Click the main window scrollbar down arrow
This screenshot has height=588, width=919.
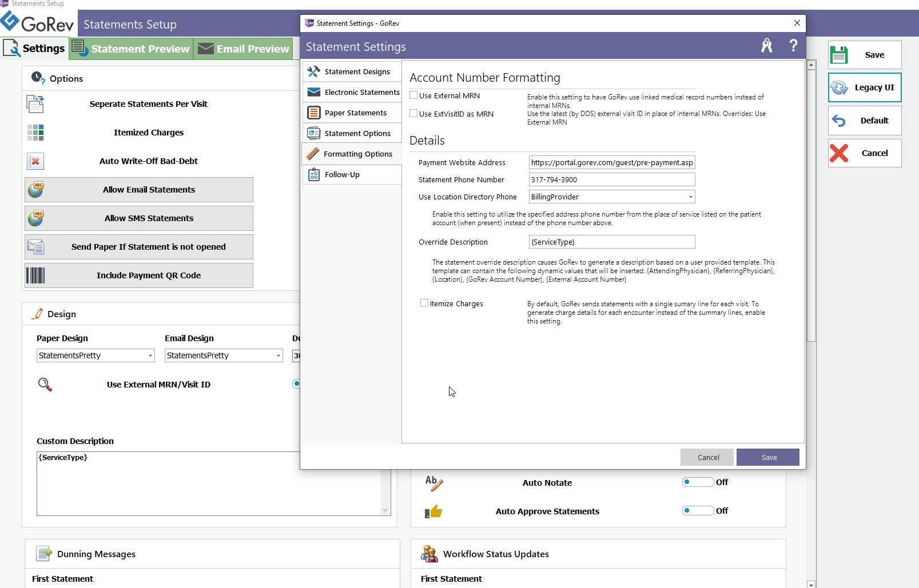[811, 584]
